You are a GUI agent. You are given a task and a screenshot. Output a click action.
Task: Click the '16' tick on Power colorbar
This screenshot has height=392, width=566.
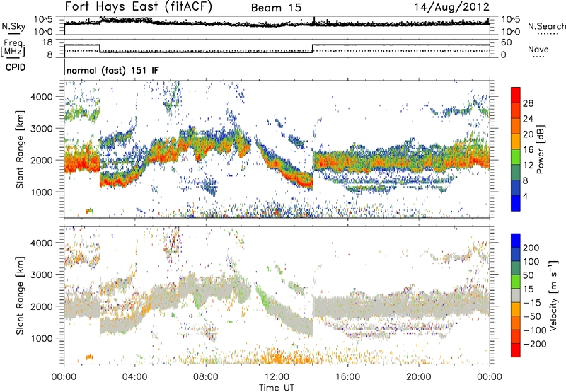[528, 150]
